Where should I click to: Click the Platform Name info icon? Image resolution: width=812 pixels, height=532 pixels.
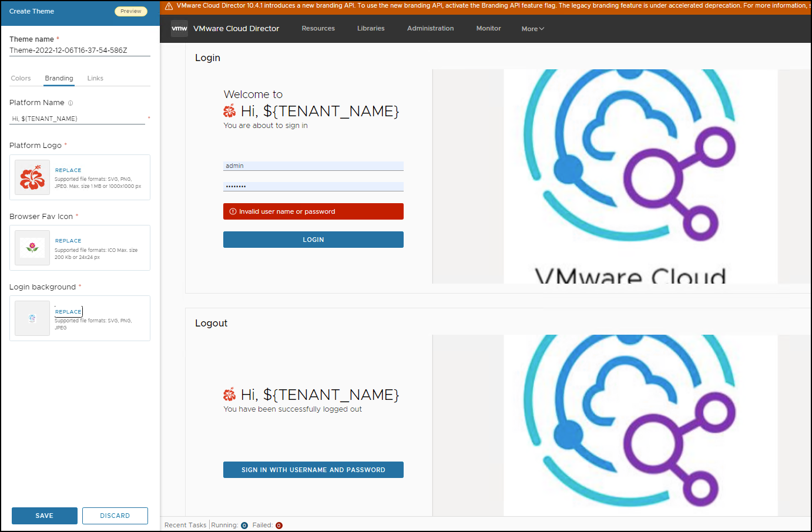[x=71, y=103]
